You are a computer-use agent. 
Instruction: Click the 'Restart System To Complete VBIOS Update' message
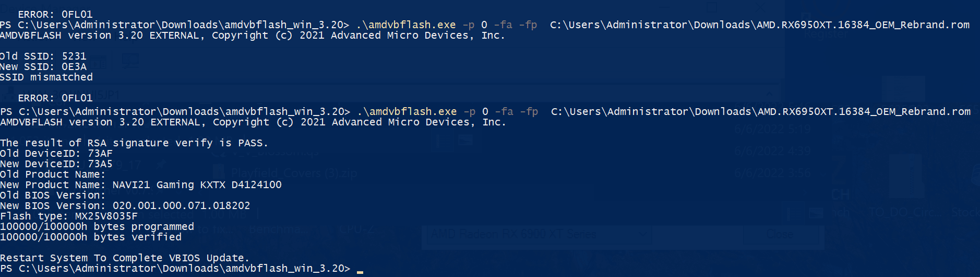pyautogui.click(x=125, y=258)
